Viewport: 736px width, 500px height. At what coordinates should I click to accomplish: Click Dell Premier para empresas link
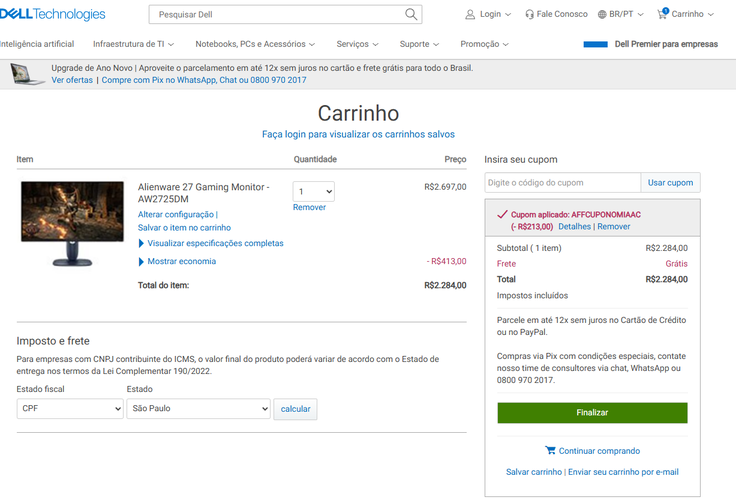(x=666, y=44)
